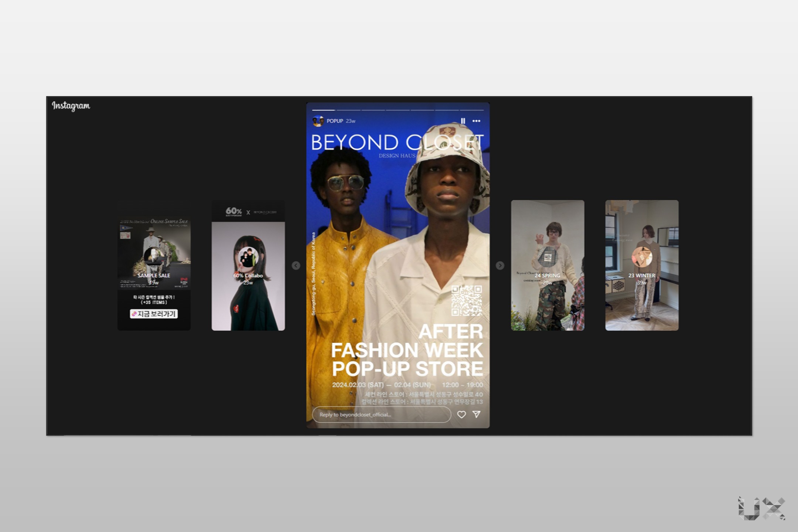Click the 23w timestamp in story header
Screen dimensions: 798x532
(x=351, y=121)
